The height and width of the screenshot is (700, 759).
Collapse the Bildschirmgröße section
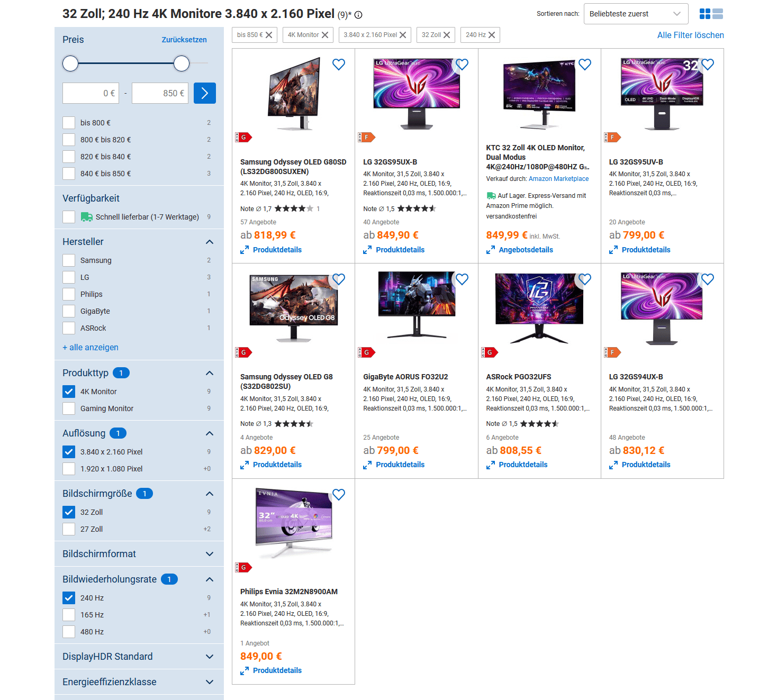pos(210,494)
